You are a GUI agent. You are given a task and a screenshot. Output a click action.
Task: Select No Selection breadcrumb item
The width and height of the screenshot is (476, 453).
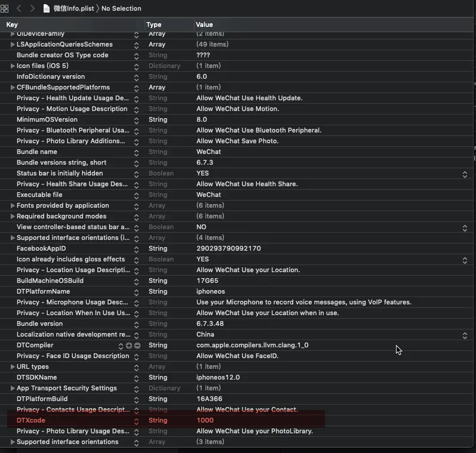coord(121,8)
